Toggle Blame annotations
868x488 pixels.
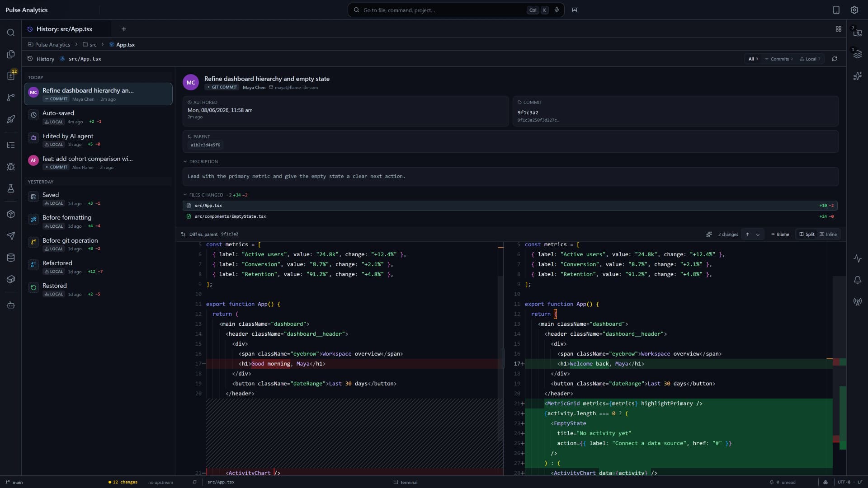tap(780, 234)
